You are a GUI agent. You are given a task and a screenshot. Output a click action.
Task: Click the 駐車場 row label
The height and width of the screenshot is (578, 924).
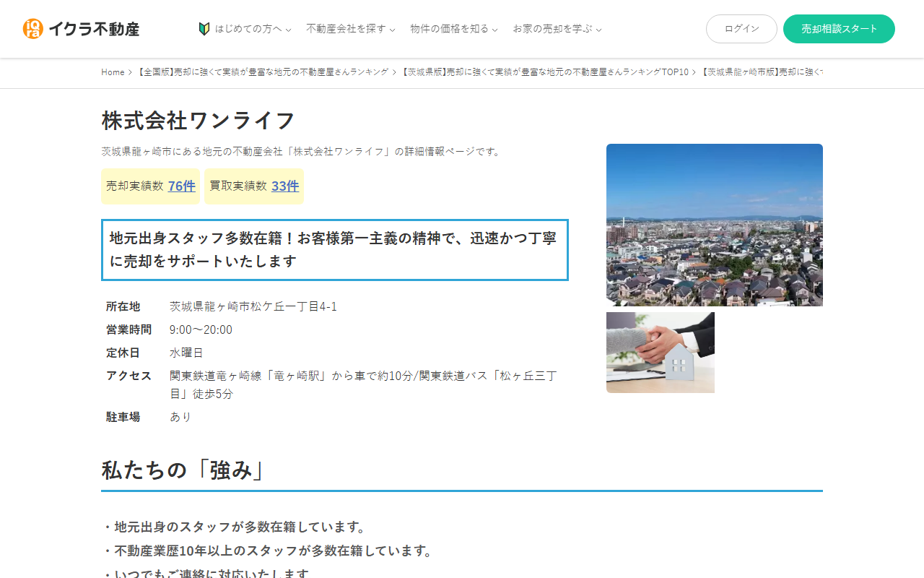(123, 417)
